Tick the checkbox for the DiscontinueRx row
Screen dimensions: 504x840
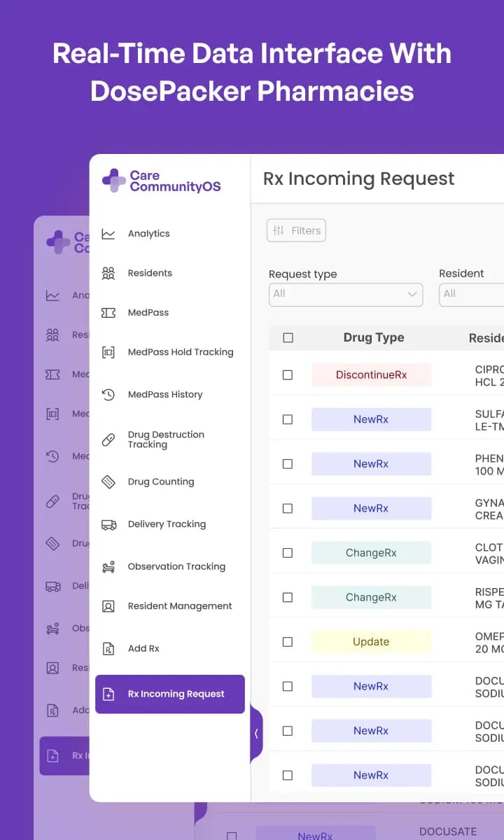coord(288,375)
